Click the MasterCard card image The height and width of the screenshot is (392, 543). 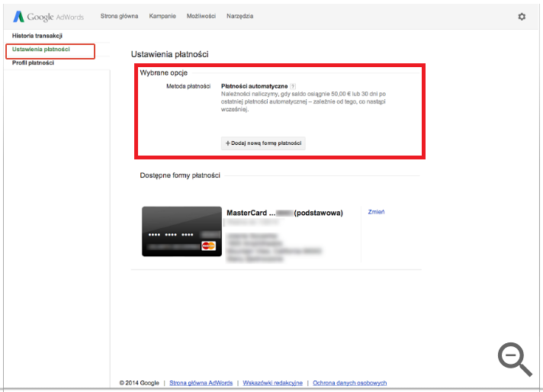182,231
